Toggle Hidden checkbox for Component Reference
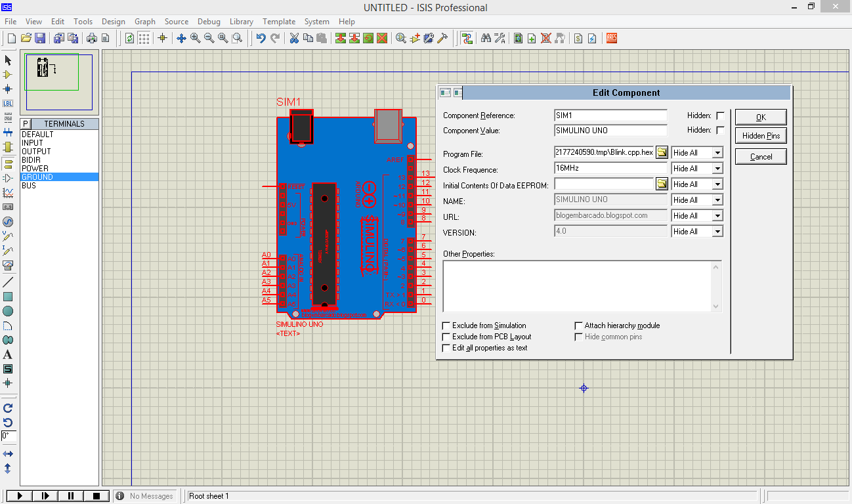852x504 pixels. point(720,115)
